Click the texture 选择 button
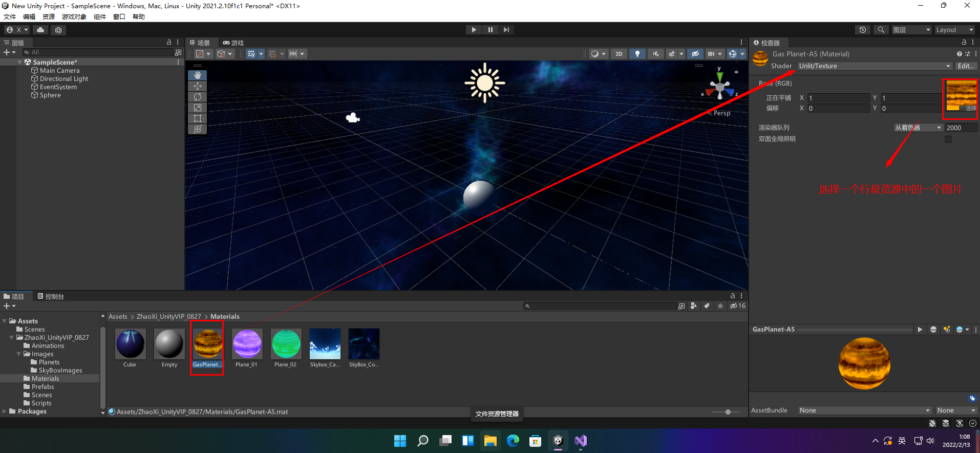Viewport: 980px width, 453px height. [971, 108]
